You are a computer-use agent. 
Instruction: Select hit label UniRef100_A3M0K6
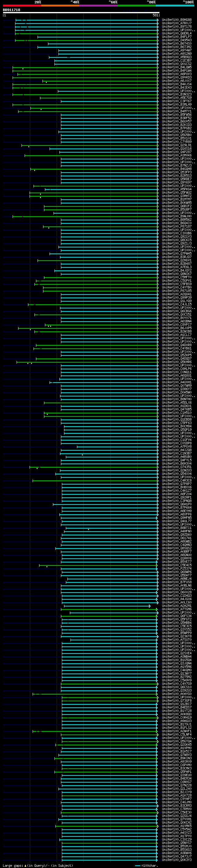point(177,155)
